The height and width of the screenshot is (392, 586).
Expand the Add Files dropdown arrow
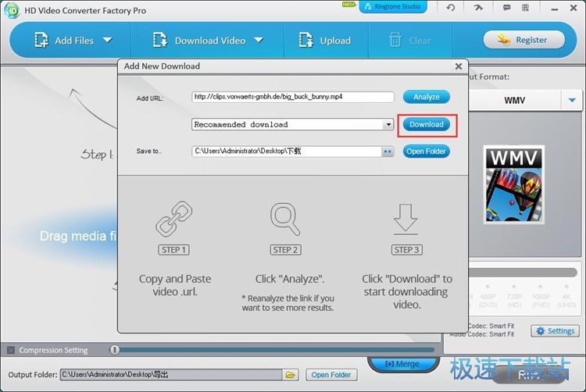108,40
